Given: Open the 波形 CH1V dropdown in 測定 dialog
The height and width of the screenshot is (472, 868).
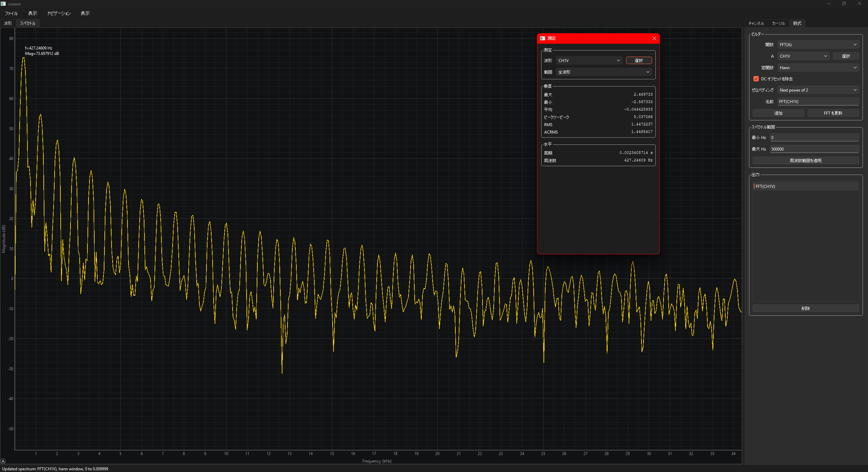Looking at the screenshot, I should [x=589, y=60].
